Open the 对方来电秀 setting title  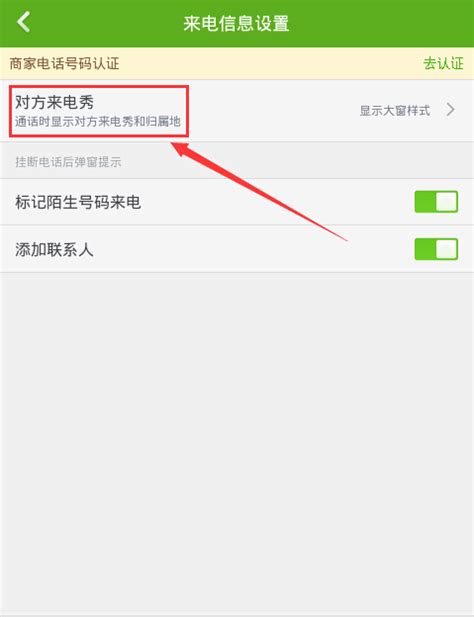(55, 102)
